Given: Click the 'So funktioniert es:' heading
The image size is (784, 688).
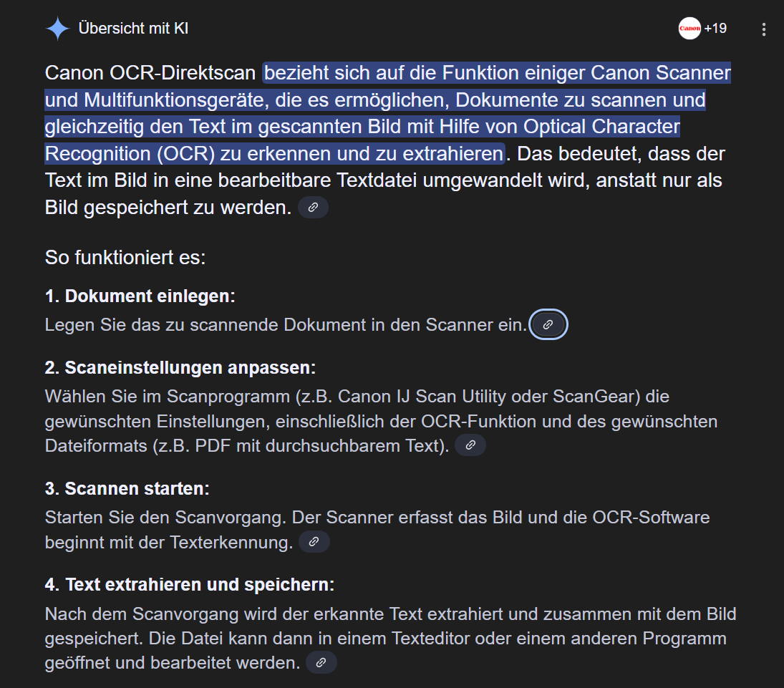Looking at the screenshot, I should click(125, 258).
